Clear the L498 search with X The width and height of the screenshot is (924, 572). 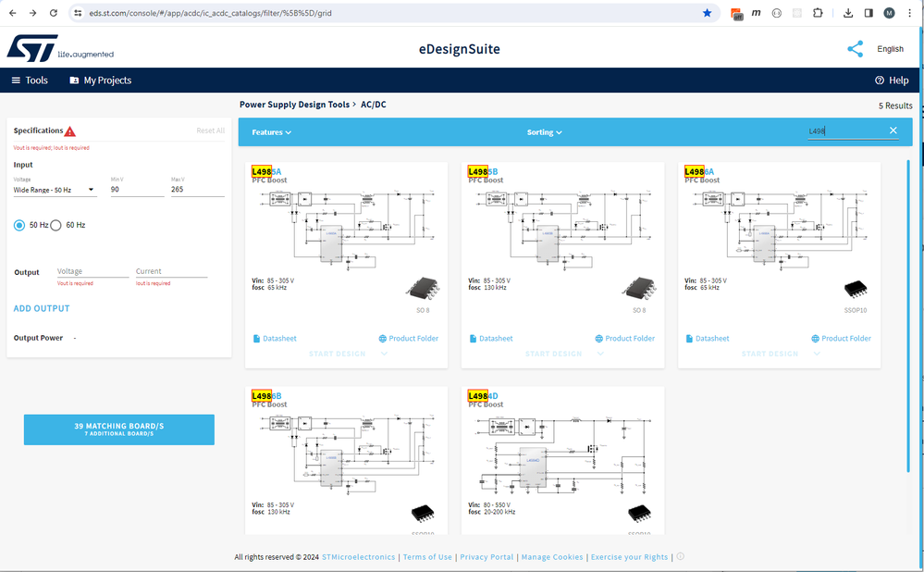click(x=893, y=131)
